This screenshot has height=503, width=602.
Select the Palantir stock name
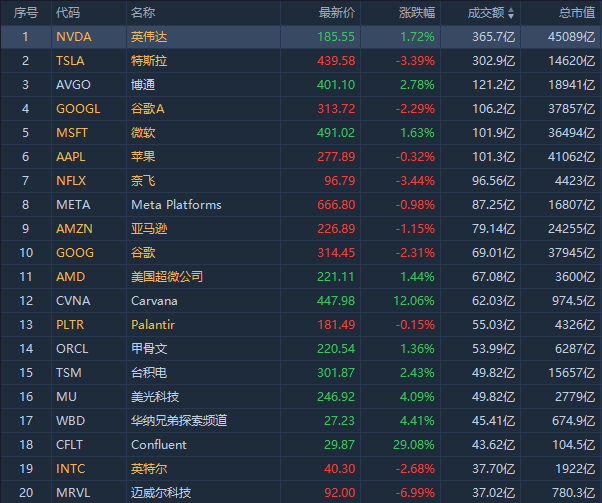click(x=153, y=325)
